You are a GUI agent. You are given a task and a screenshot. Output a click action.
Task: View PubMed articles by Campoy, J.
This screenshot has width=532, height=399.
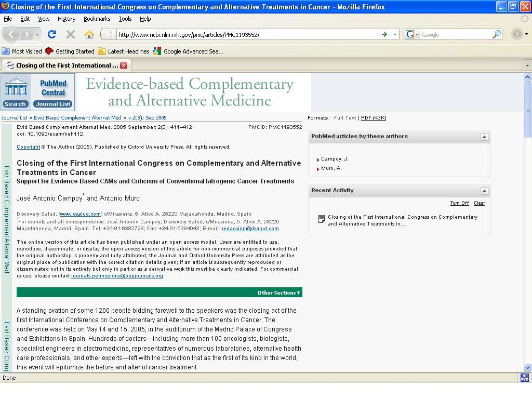[x=335, y=159]
